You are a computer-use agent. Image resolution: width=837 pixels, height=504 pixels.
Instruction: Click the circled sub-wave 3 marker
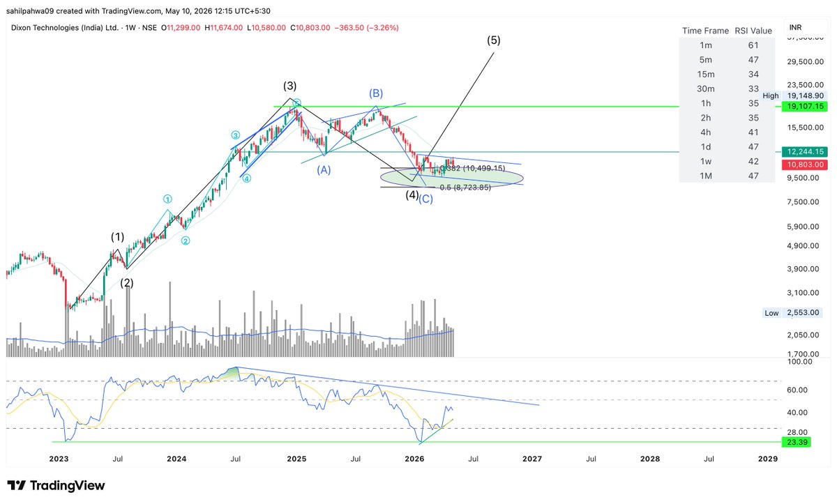pos(236,135)
